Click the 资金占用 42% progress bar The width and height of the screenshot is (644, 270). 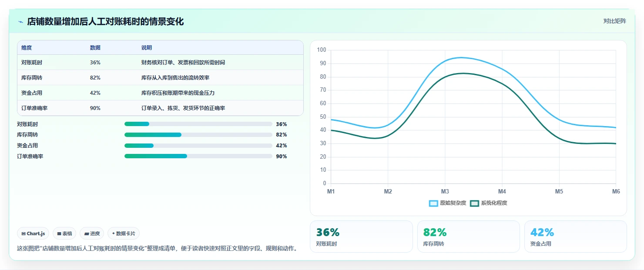coord(198,146)
